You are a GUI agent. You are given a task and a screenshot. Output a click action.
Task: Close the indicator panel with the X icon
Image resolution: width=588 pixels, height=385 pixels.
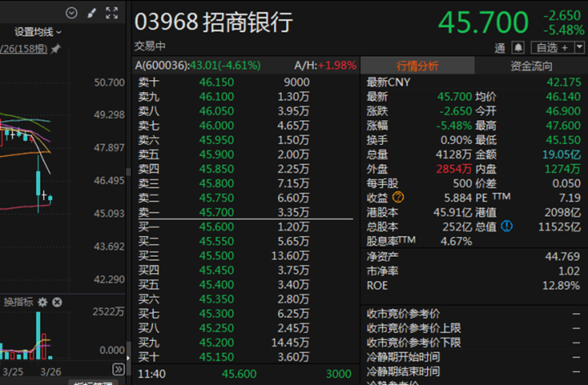tap(57, 302)
